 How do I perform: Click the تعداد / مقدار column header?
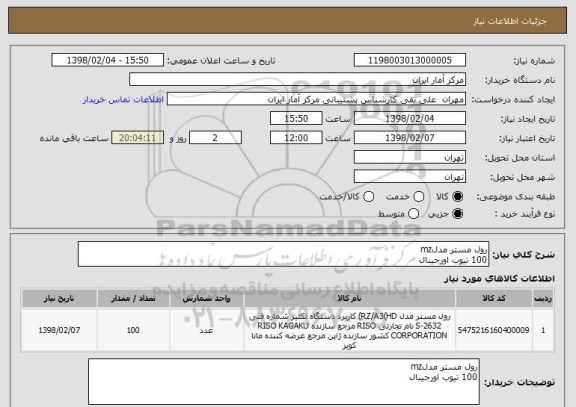point(133,298)
